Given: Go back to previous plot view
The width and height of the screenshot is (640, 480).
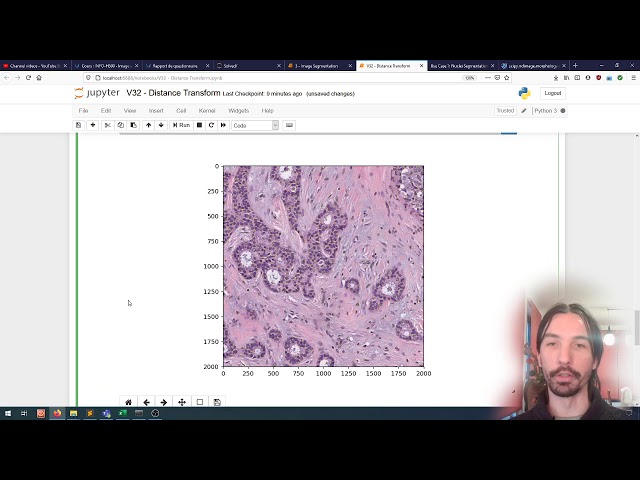Looking at the screenshot, I should (146, 402).
